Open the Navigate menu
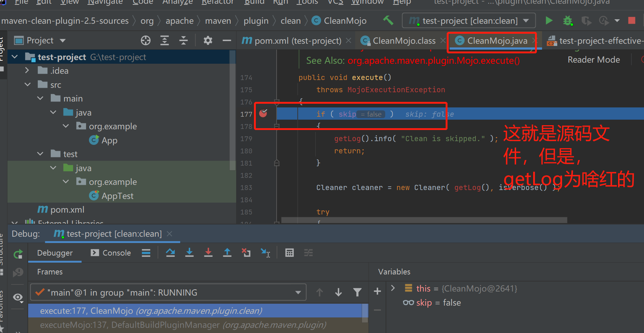 point(105,2)
